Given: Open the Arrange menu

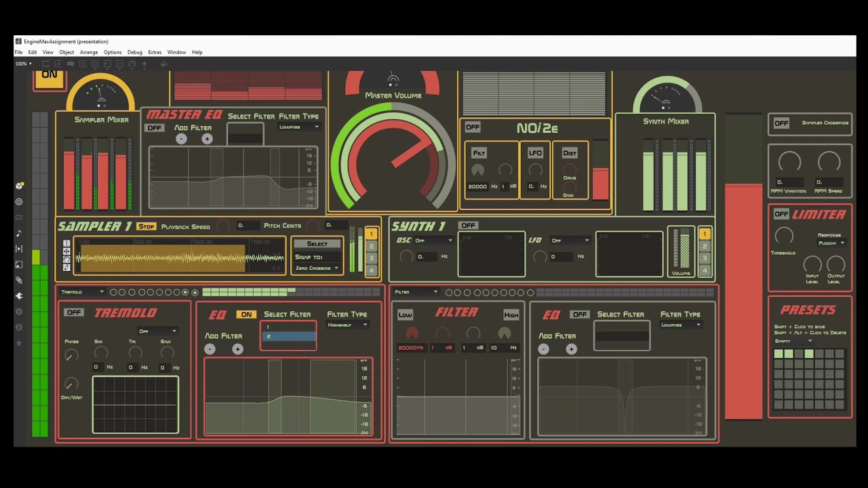Looking at the screenshot, I should [89, 52].
